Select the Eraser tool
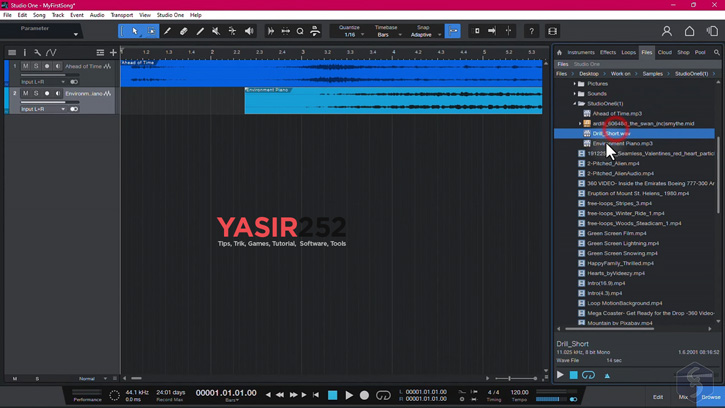The image size is (725, 408). 184,31
